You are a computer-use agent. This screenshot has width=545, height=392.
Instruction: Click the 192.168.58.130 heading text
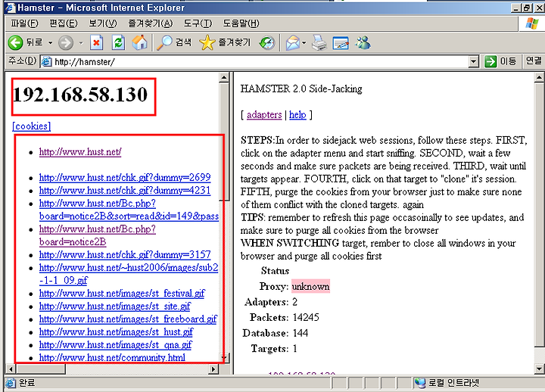coord(80,95)
